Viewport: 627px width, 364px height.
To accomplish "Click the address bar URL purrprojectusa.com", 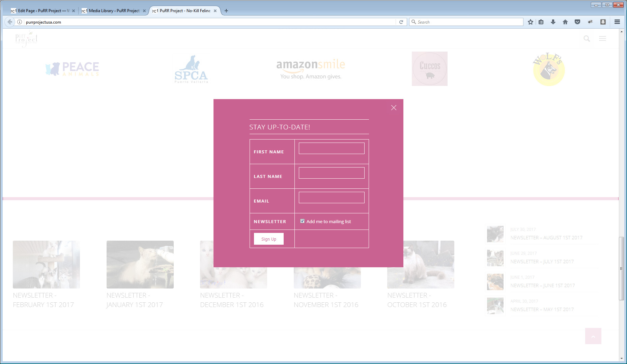I will (x=44, y=22).
